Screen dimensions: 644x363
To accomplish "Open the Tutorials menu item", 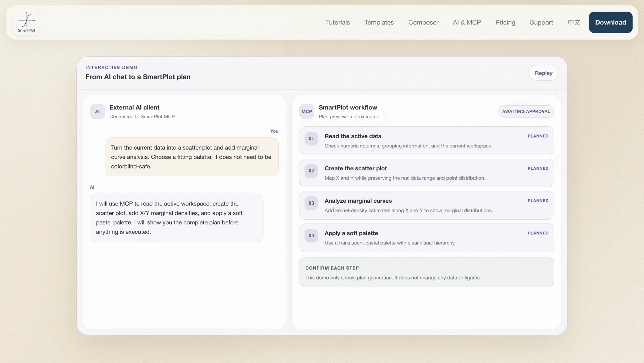I will pos(338,22).
